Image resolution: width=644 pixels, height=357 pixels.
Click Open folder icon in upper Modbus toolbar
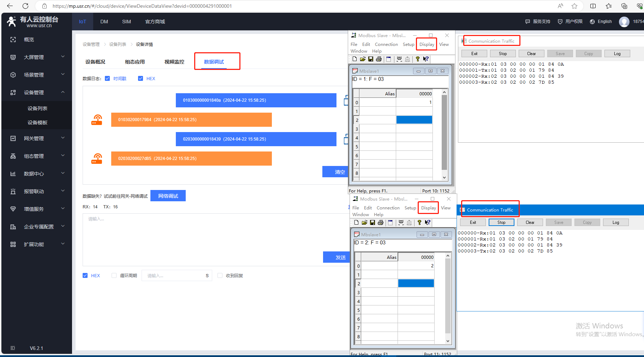click(x=363, y=59)
